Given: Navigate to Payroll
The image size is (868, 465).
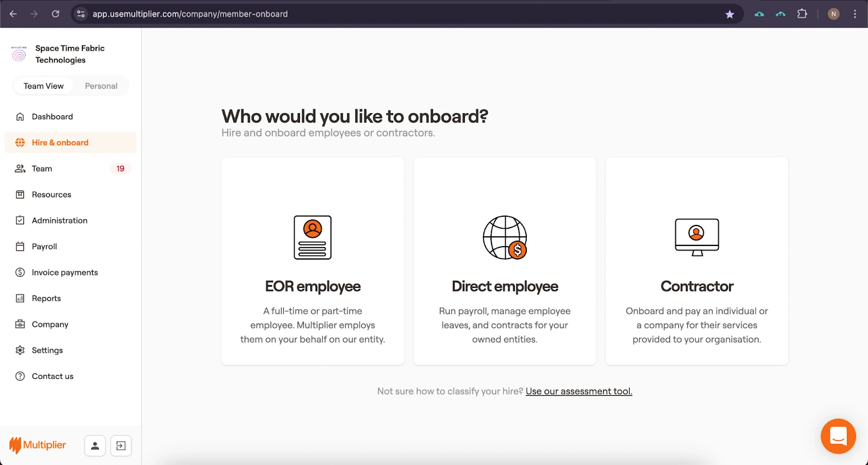Looking at the screenshot, I should (x=71, y=247).
